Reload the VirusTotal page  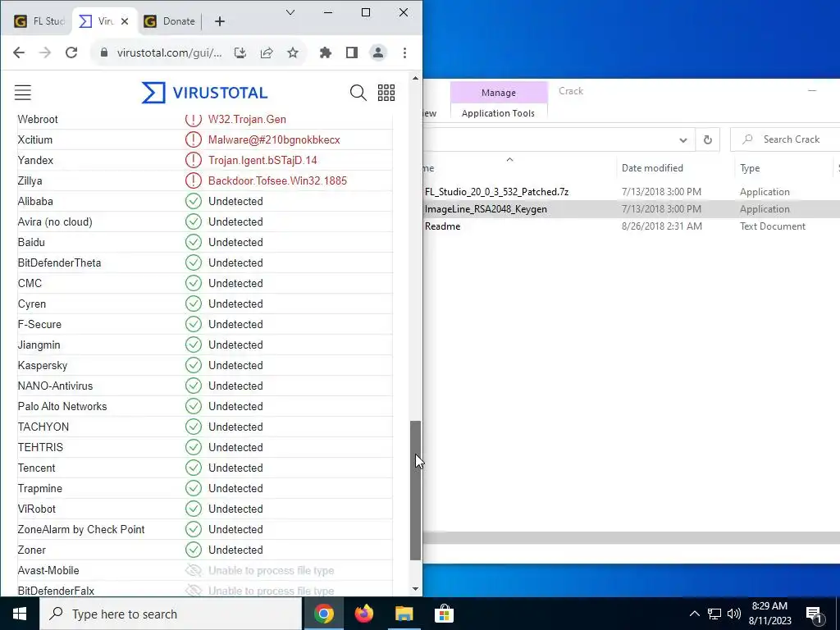pos(71,52)
